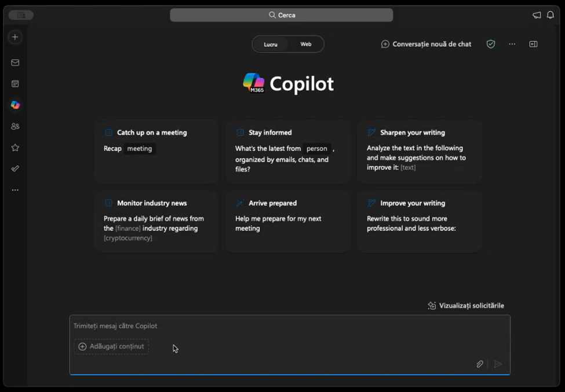Click the Catch up on a meeting card icon

tap(108, 133)
